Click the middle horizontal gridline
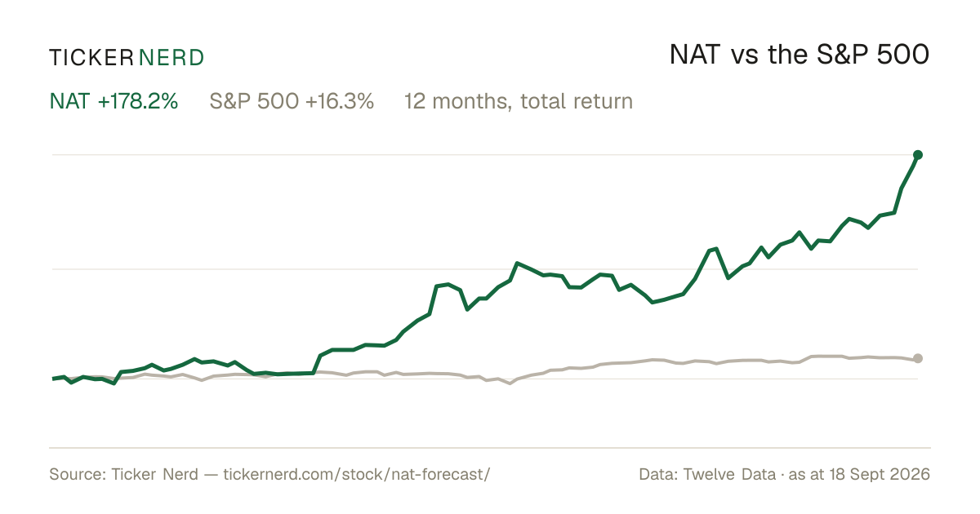980x514 pixels. click(485, 268)
